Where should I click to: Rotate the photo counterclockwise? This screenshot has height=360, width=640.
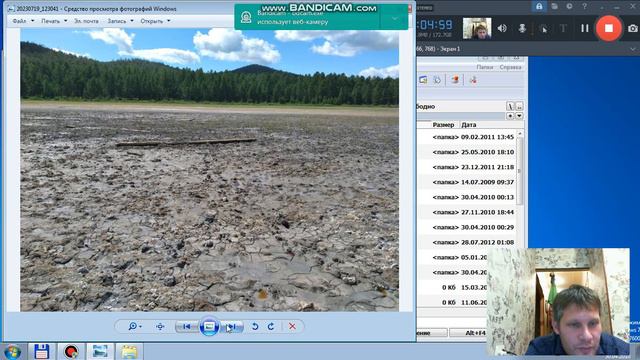255,327
